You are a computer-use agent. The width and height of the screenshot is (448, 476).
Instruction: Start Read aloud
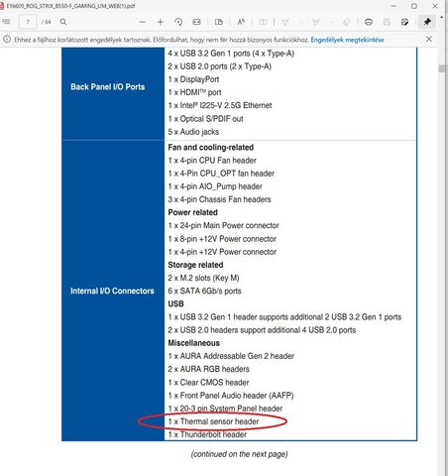(241, 22)
